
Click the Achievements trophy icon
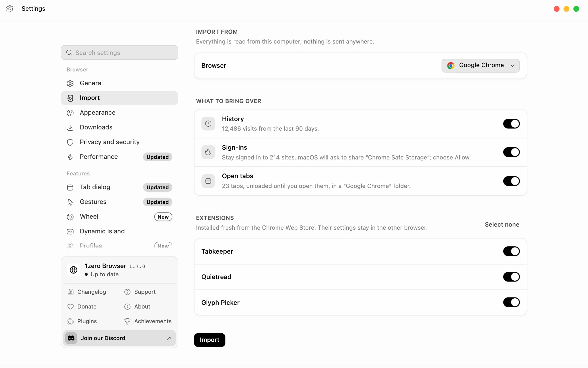point(127,321)
